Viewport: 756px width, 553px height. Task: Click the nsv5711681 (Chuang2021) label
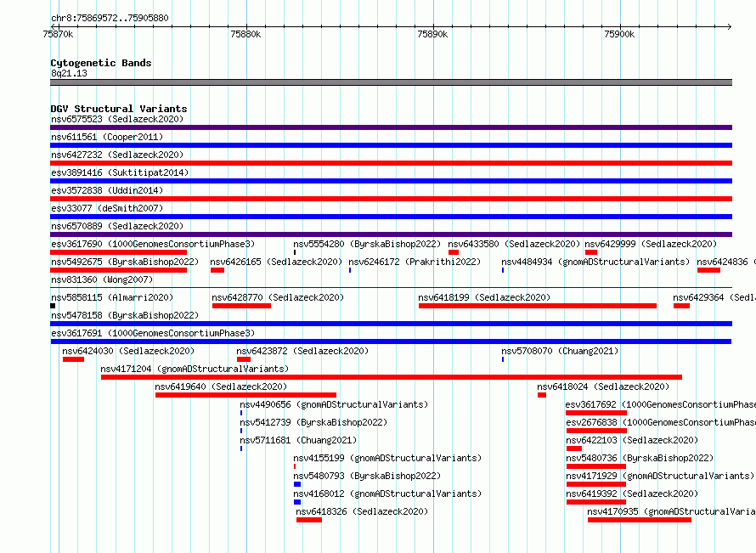[298, 440]
